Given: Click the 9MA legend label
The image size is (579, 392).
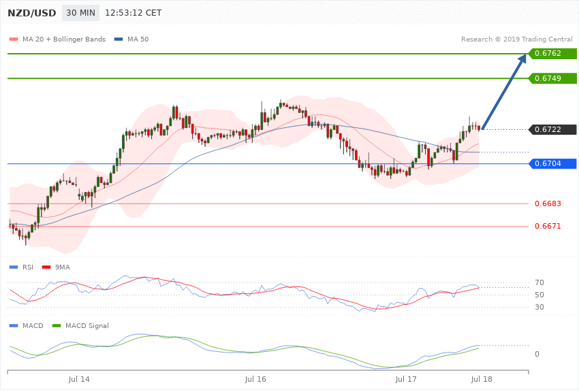Looking at the screenshot, I should point(63,267).
